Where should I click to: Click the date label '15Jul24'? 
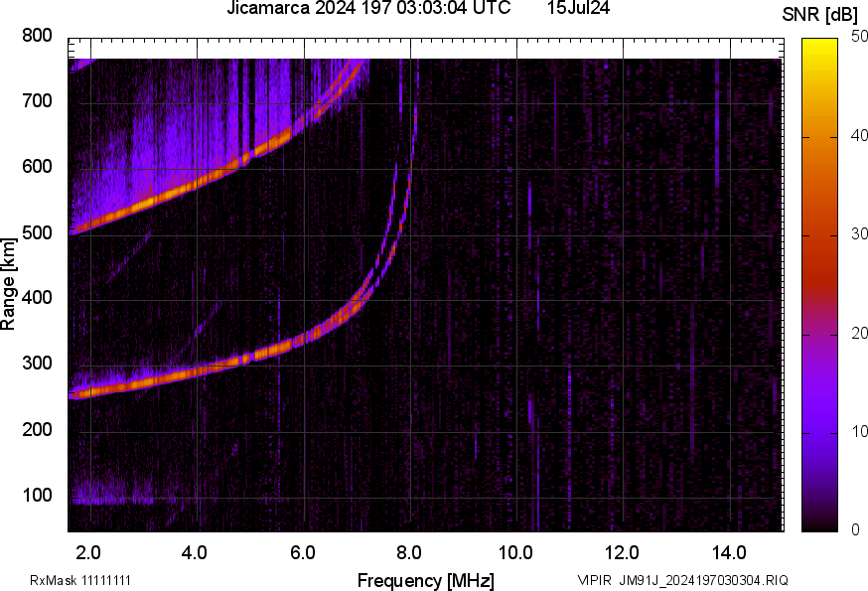tap(578, 8)
